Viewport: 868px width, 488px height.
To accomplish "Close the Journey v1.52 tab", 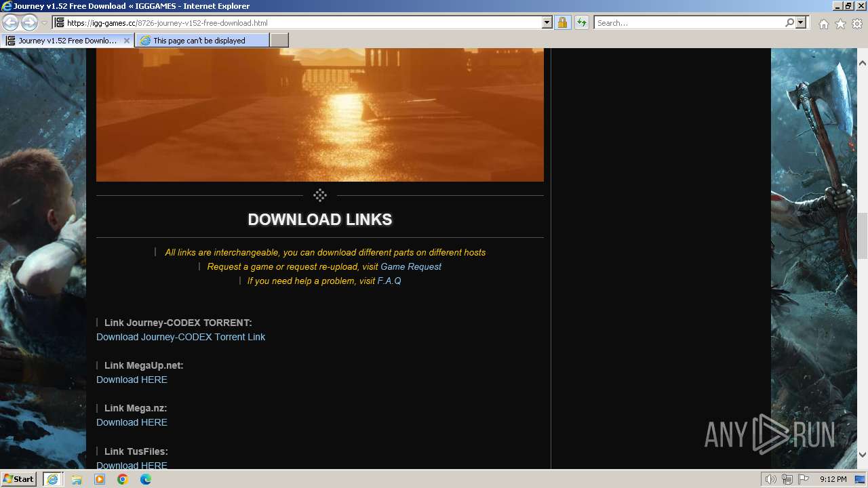I will (x=126, y=41).
